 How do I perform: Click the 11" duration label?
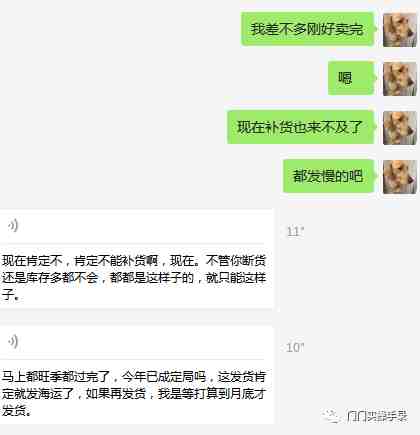295,232
